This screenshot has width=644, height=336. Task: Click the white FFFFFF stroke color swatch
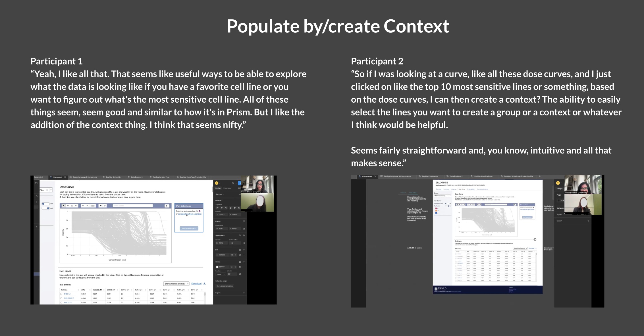coord(217,267)
